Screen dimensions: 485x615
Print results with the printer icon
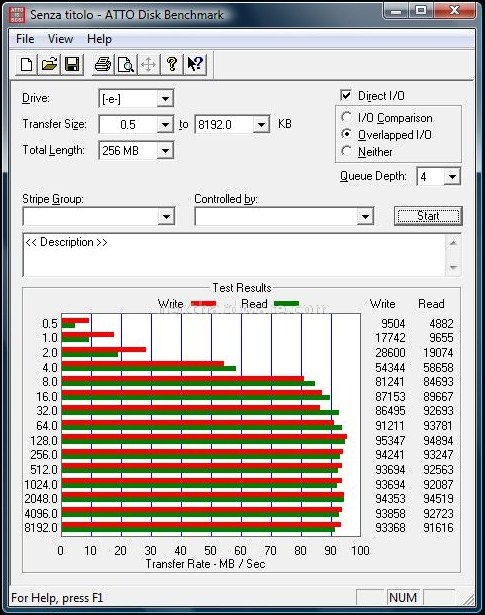point(103,64)
